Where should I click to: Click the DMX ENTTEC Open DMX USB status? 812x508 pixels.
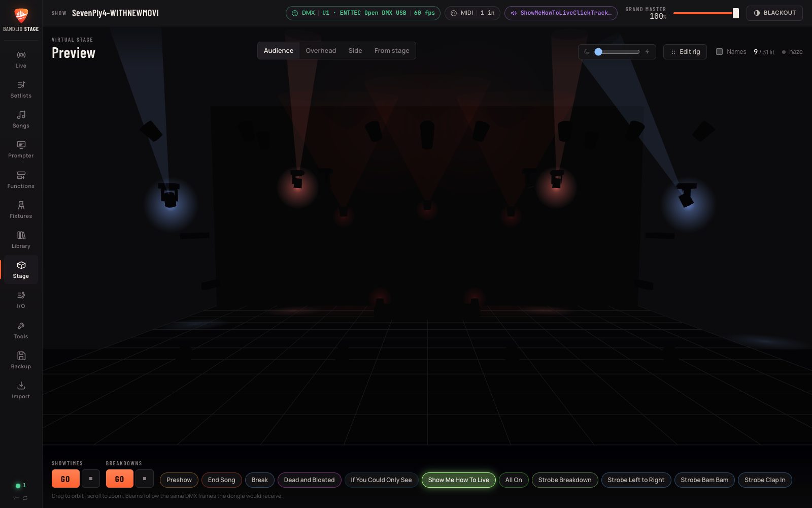pos(363,13)
